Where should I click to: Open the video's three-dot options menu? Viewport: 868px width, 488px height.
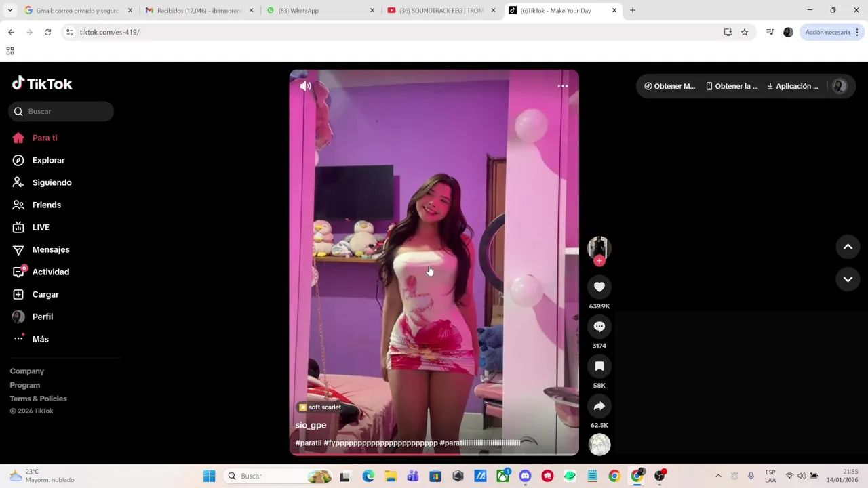click(563, 86)
